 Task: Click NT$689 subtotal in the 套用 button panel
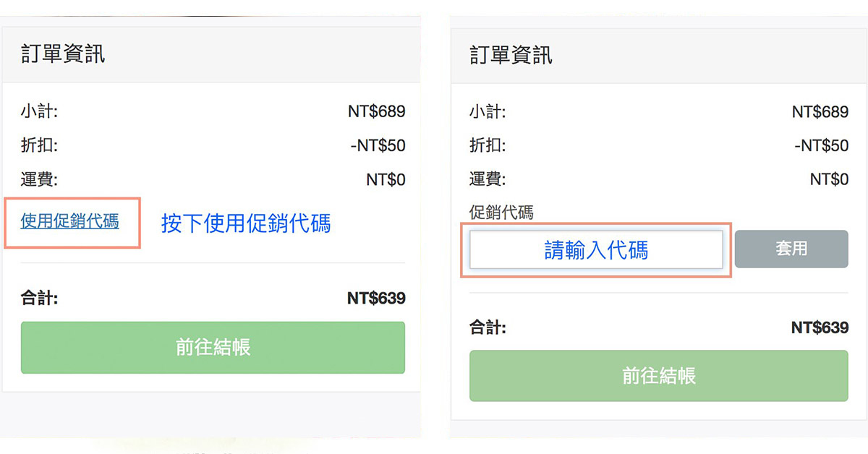pyautogui.click(x=820, y=112)
